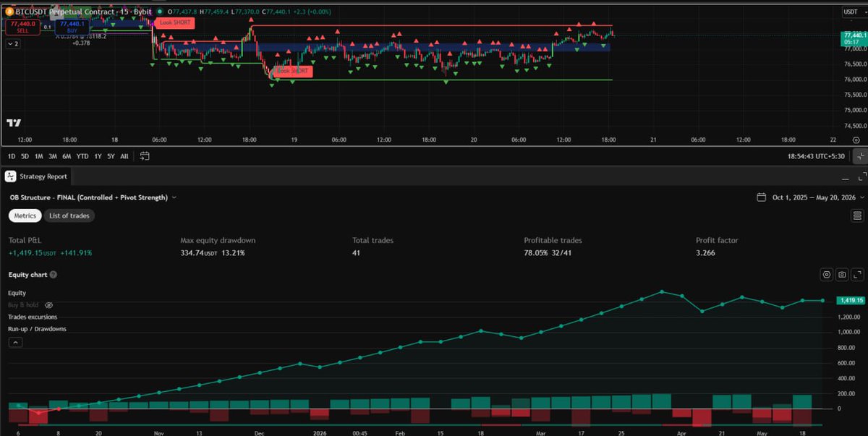Select the 6M time range
Image resolution: width=868 pixels, height=436 pixels.
(x=67, y=155)
